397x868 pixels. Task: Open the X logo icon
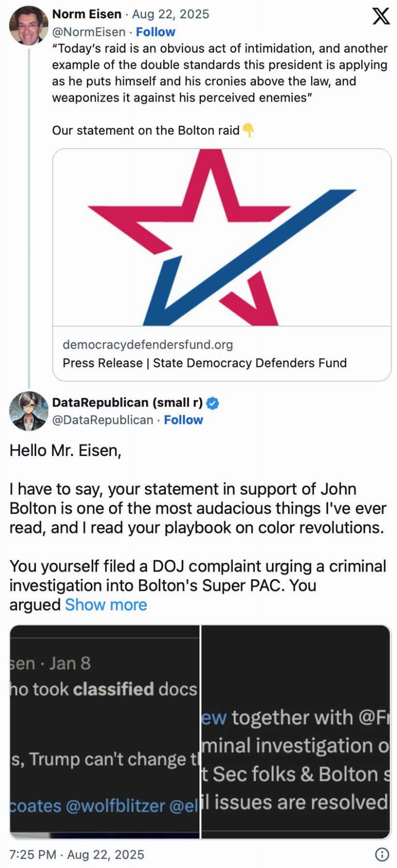click(381, 16)
